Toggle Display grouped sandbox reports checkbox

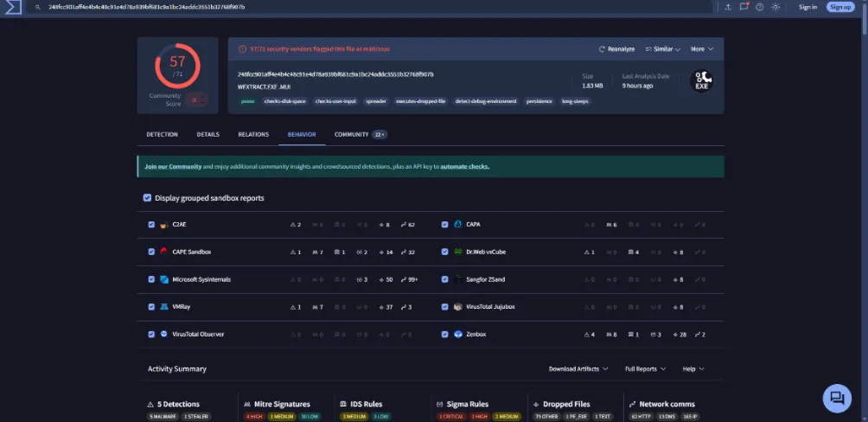click(147, 198)
